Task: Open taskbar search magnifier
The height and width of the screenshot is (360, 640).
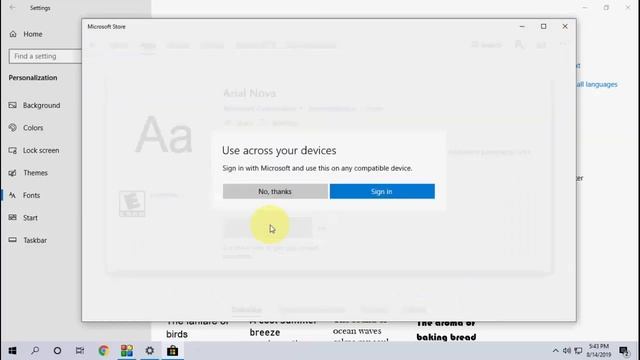Action: (35, 351)
